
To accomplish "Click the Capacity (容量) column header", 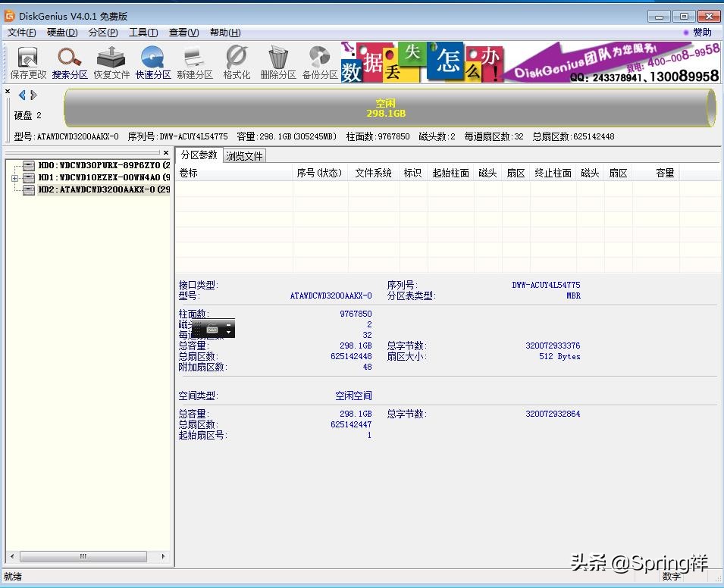I will tap(656, 173).
